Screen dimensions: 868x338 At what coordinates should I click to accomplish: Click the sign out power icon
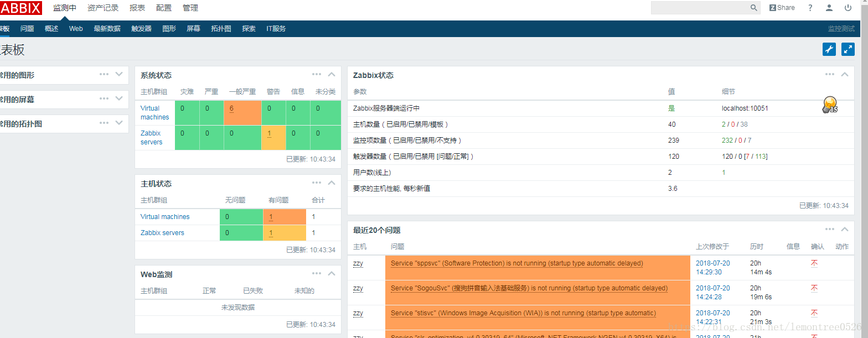click(848, 8)
